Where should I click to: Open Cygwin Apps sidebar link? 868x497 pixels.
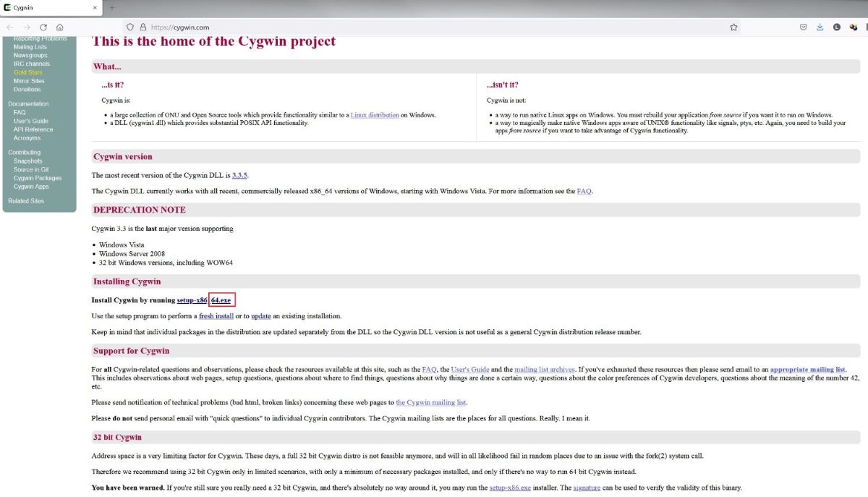[x=31, y=187]
